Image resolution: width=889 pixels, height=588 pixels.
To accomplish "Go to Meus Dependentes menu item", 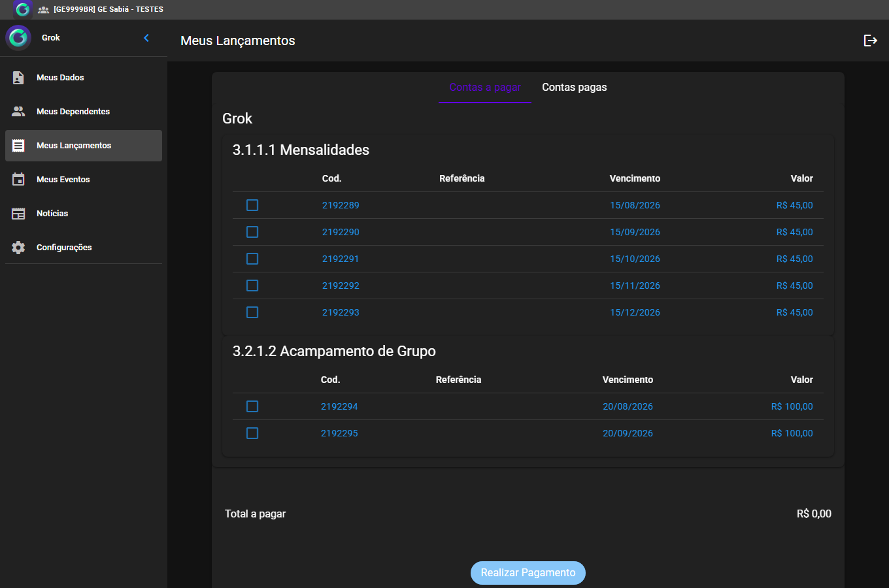I will [84, 112].
